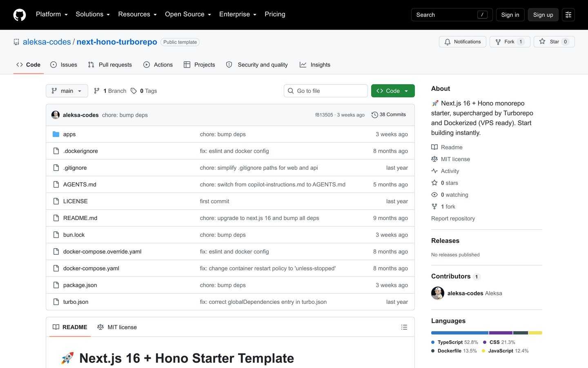
Task: Click the rocket emoji in README heading
Action: click(x=67, y=358)
